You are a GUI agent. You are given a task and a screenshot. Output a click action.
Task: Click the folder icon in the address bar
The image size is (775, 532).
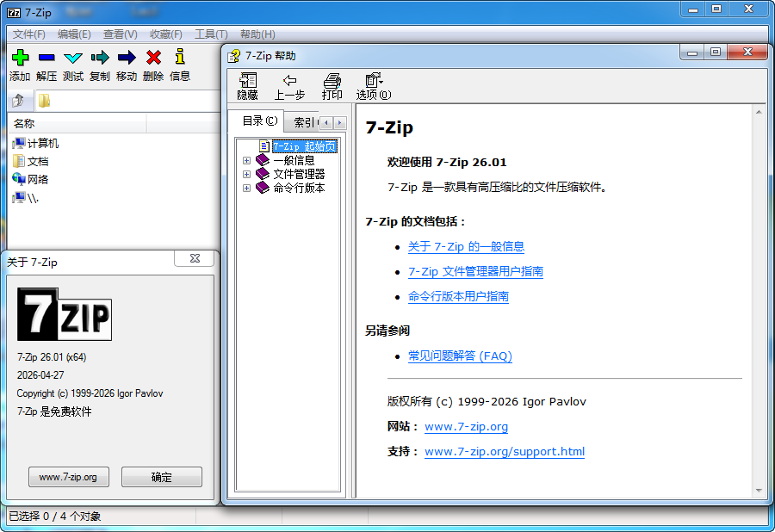[45, 101]
